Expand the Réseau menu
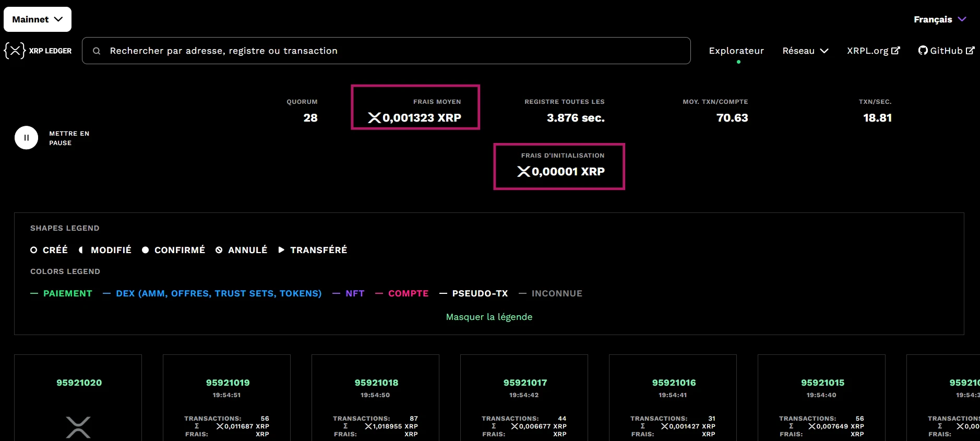The height and width of the screenshot is (441, 980). tap(805, 51)
